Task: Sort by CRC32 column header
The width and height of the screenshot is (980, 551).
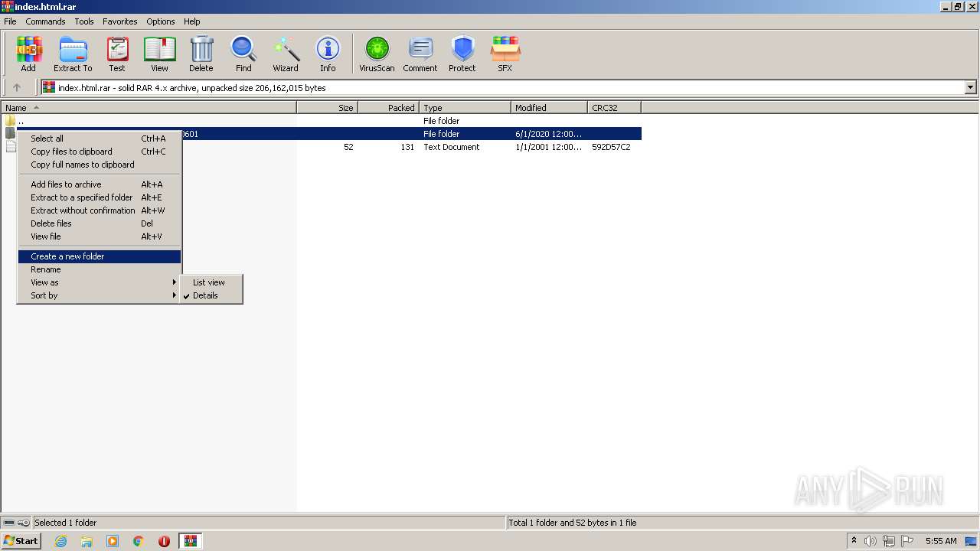Action: click(x=614, y=108)
